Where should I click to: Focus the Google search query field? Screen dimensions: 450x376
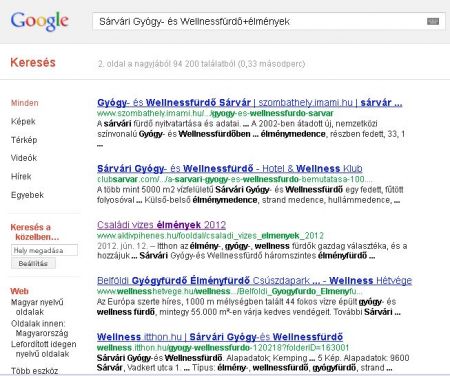(x=269, y=22)
